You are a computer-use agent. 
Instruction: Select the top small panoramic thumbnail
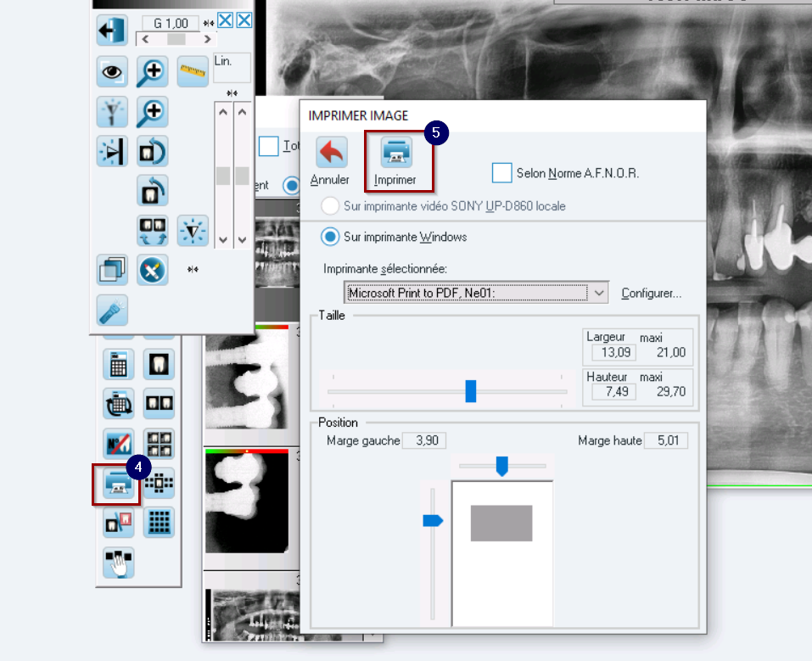click(x=277, y=252)
